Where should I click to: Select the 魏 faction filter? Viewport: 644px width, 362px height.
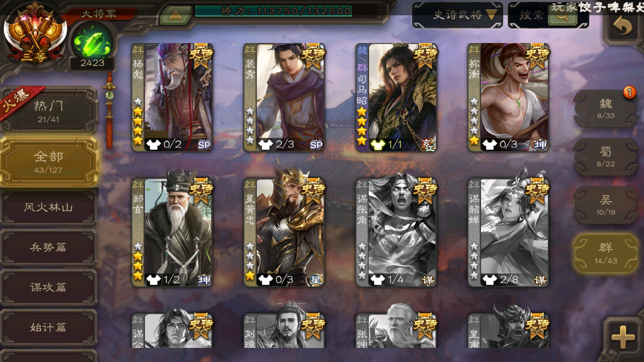pos(605,109)
